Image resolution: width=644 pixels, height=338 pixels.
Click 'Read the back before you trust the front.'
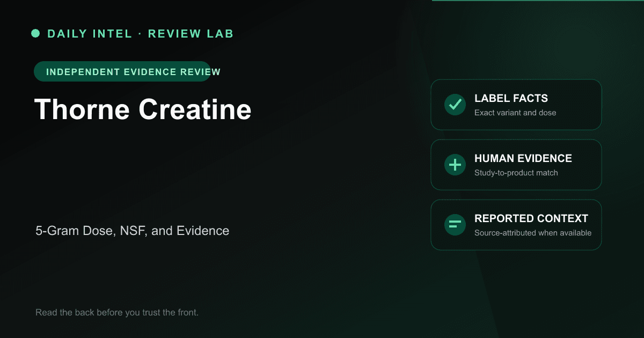tap(117, 312)
